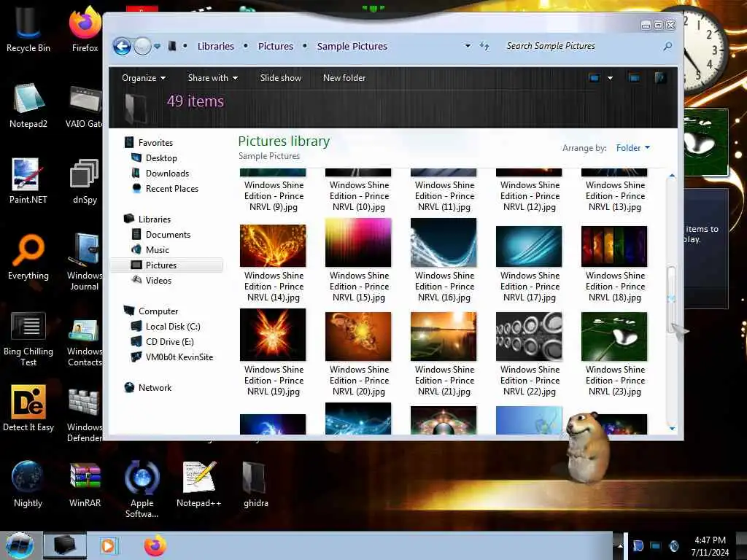Select the NRVL (15).jpg thumbnail
Viewport: 747px width, 560px height.
click(358, 242)
